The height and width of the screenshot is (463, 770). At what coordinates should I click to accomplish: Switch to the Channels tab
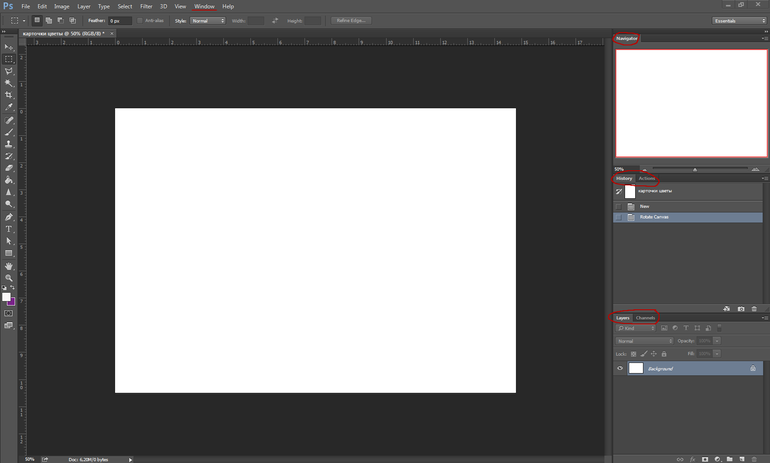pos(645,318)
